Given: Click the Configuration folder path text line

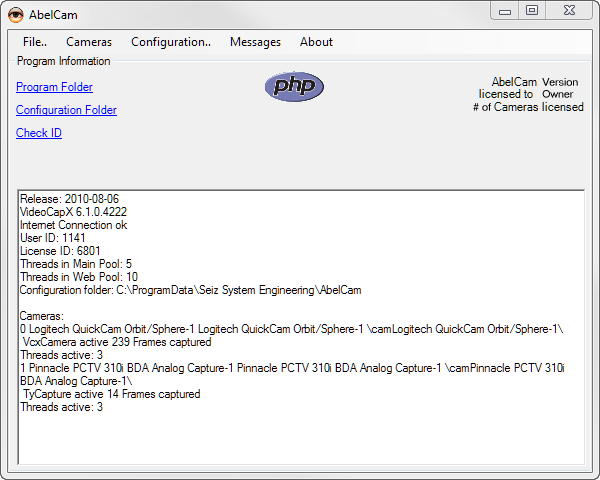Looking at the screenshot, I should [x=190, y=290].
